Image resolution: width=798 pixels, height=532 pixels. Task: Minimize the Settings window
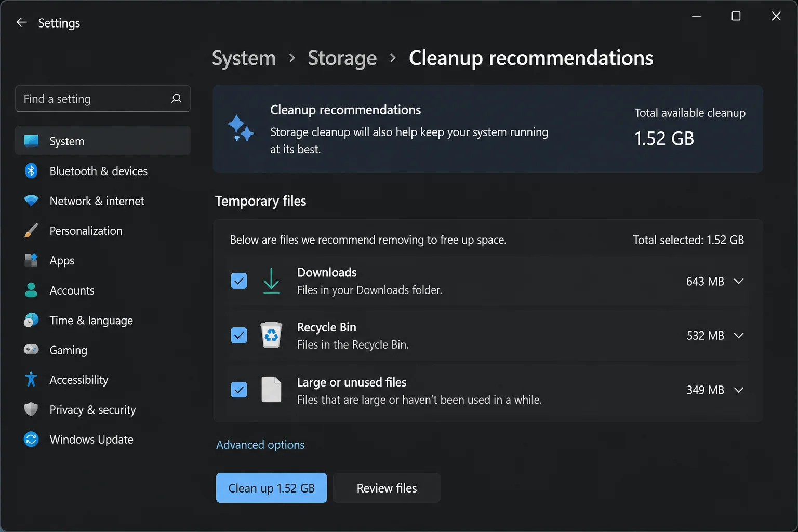tap(696, 16)
